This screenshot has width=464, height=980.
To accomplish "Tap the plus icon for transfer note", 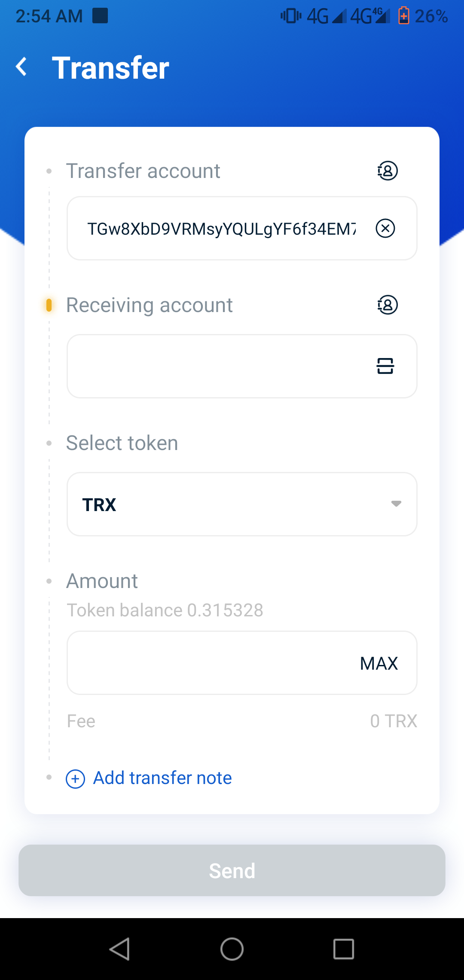I will pos(75,779).
